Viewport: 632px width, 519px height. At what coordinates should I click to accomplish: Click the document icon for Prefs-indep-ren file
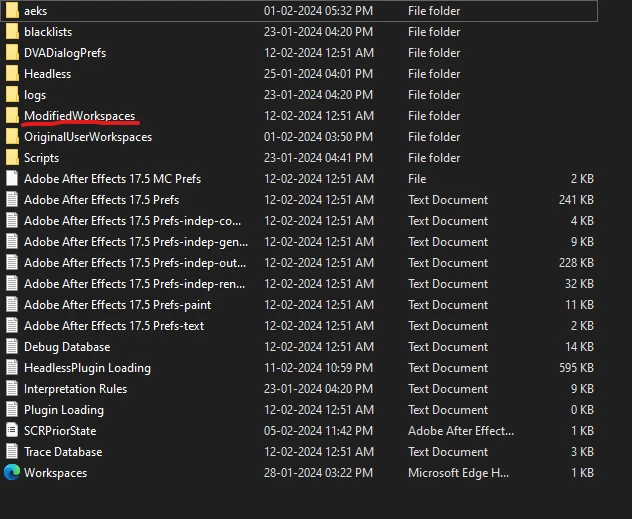pos(12,283)
